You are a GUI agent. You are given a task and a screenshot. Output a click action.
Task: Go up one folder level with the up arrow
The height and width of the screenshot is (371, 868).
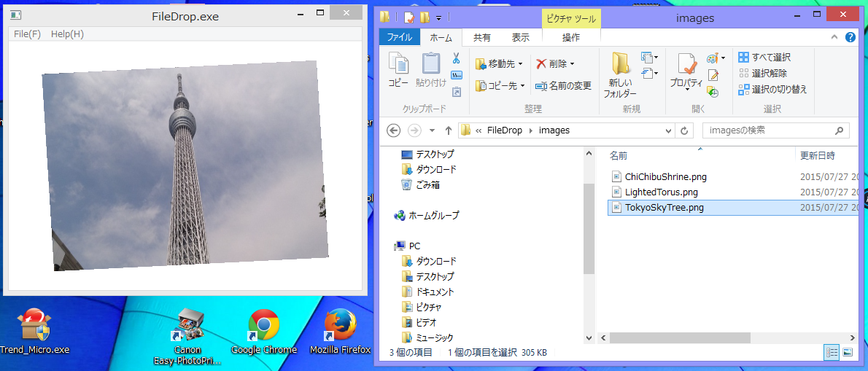point(449,130)
